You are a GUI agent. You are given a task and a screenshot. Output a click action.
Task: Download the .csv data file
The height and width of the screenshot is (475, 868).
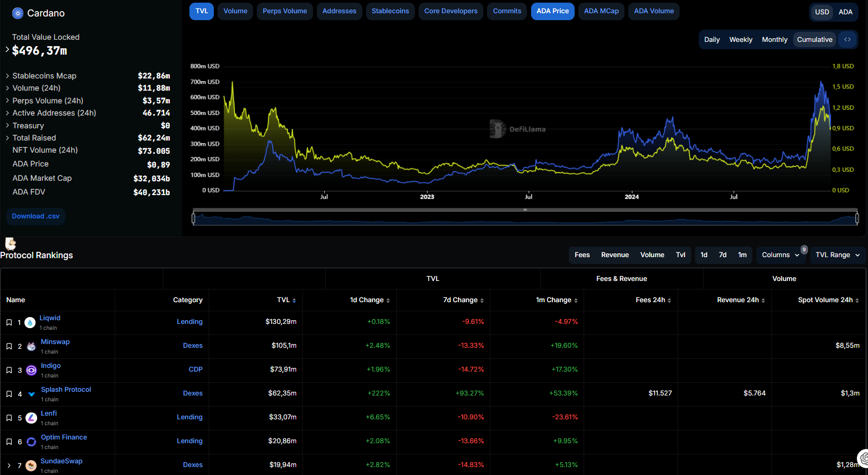point(36,216)
